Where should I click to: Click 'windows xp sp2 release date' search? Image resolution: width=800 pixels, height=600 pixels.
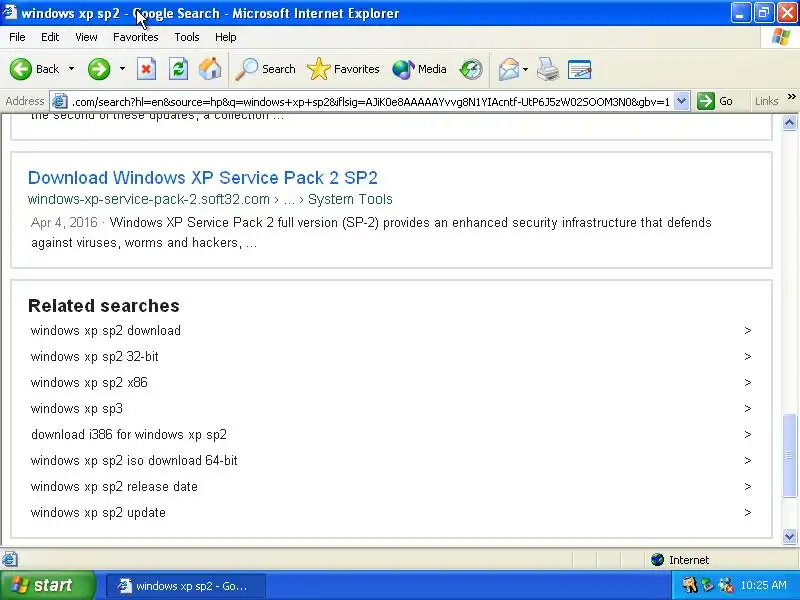[114, 487]
